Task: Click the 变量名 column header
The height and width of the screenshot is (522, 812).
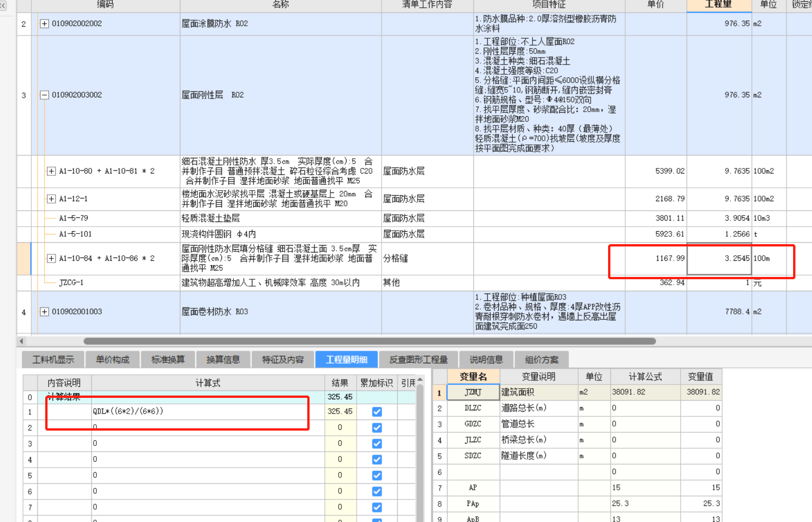Action: (x=473, y=377)
